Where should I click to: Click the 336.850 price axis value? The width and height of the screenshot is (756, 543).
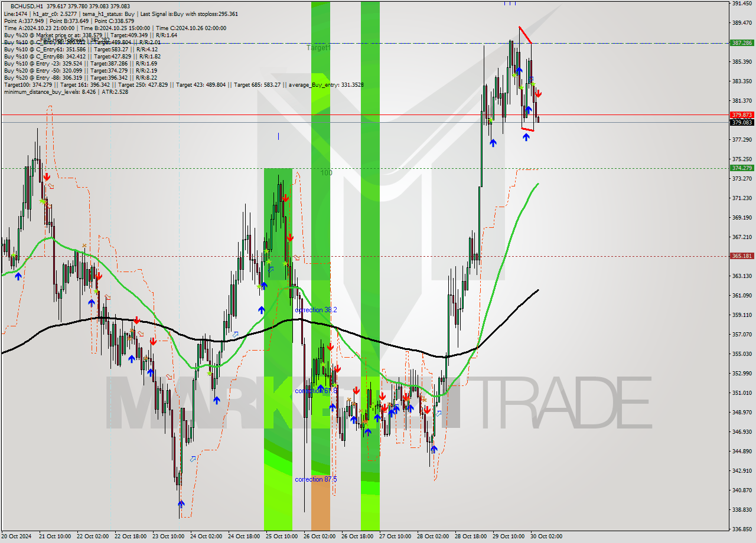tap(742, 529)
